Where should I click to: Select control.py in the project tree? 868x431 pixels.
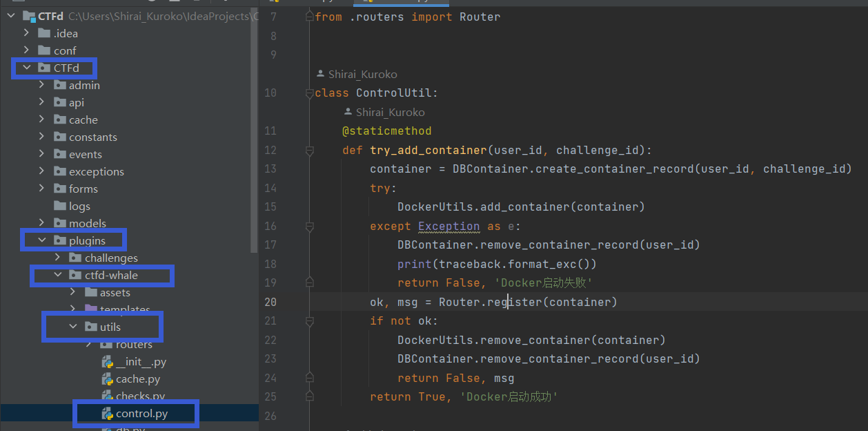(x=141, y=414)
